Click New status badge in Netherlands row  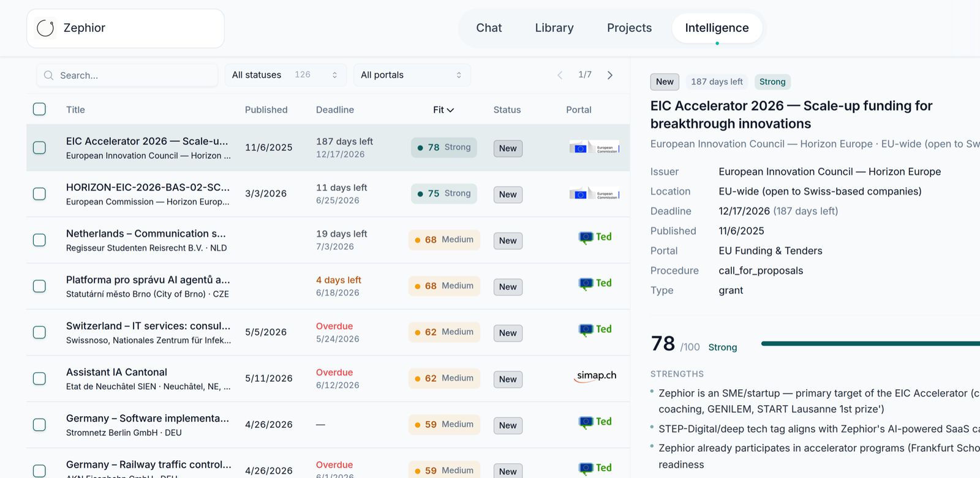pos(508,241)
